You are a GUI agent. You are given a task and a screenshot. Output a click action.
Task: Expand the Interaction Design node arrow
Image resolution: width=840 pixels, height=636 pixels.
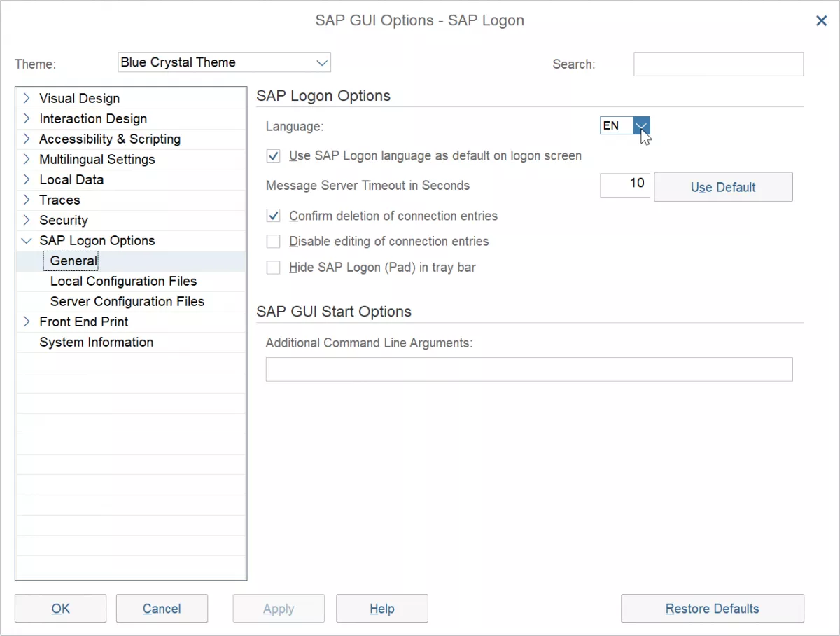(x=27, y=118)
